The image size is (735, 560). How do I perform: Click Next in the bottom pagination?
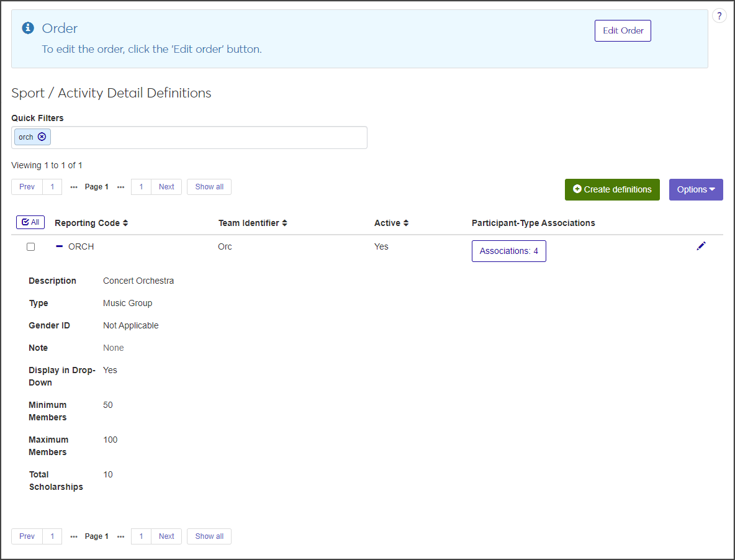coord(166,536)
